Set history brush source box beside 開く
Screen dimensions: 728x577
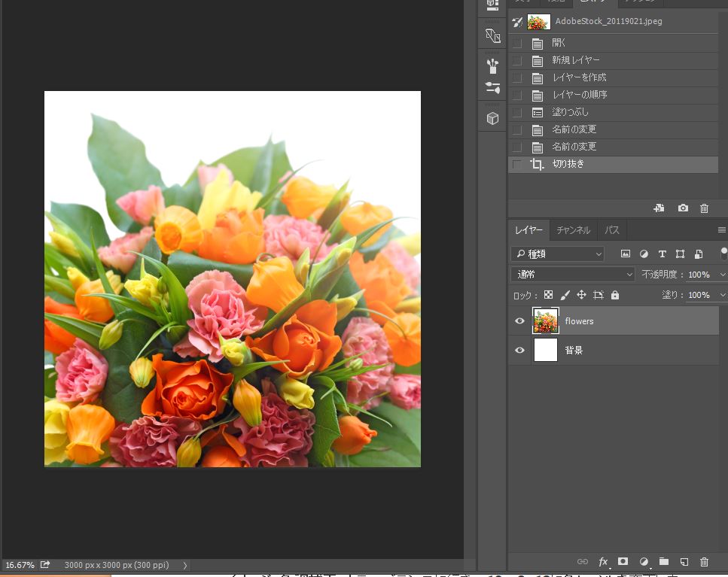click(517, 43)
